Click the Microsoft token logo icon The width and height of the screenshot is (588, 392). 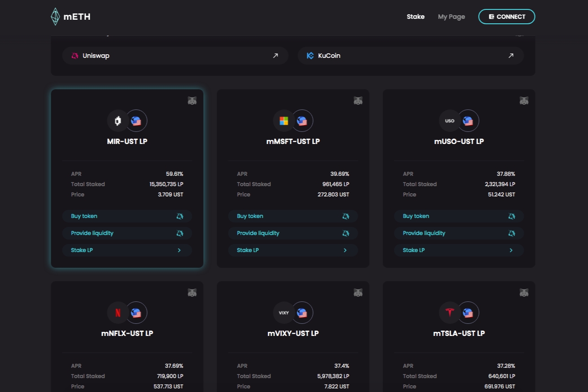pyautogui.click(x=284, y=121)
